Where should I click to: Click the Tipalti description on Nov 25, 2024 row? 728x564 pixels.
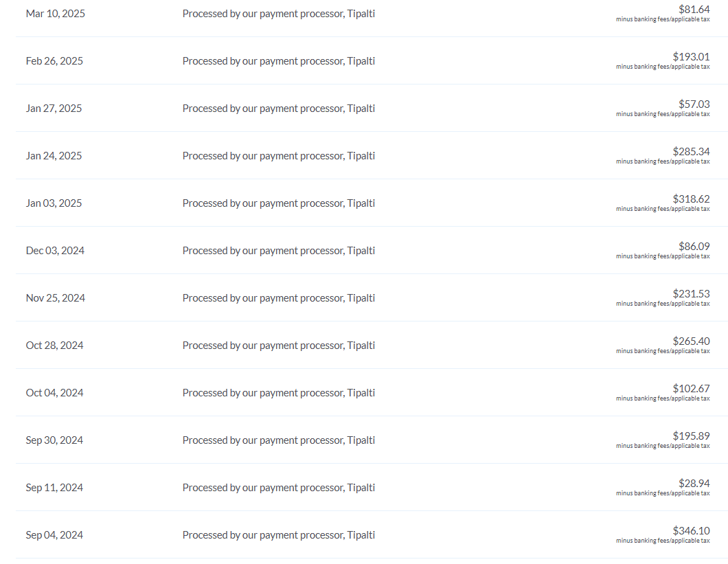click(x=279, y=297)
